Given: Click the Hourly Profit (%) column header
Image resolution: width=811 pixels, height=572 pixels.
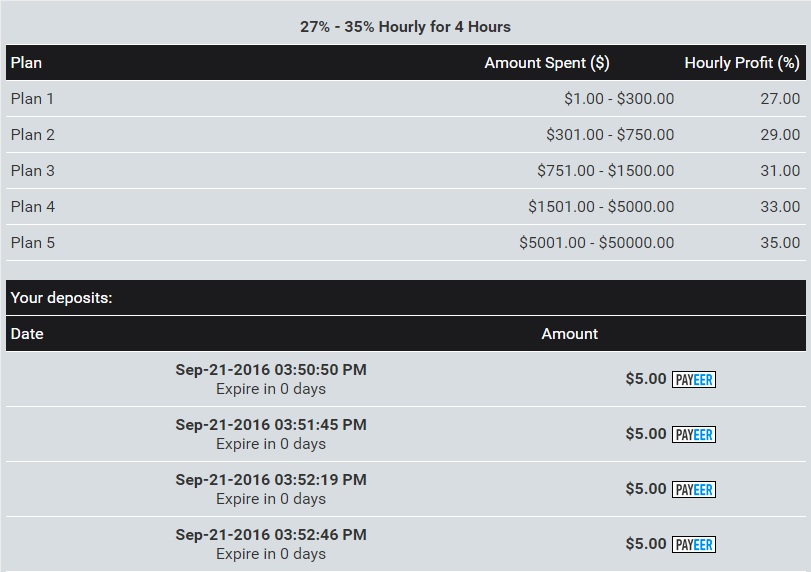Looking at the screenshot, I should [x=741, y=63].
